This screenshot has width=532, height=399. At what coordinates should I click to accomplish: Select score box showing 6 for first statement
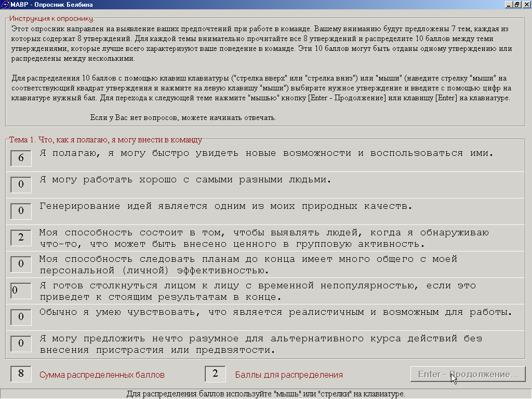pyautogui.click(x=21, y=158)
